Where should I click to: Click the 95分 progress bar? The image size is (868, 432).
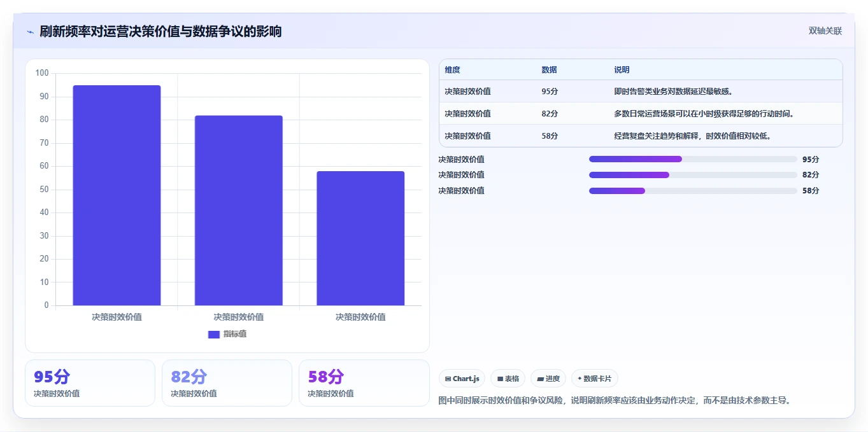pos(693,159)
